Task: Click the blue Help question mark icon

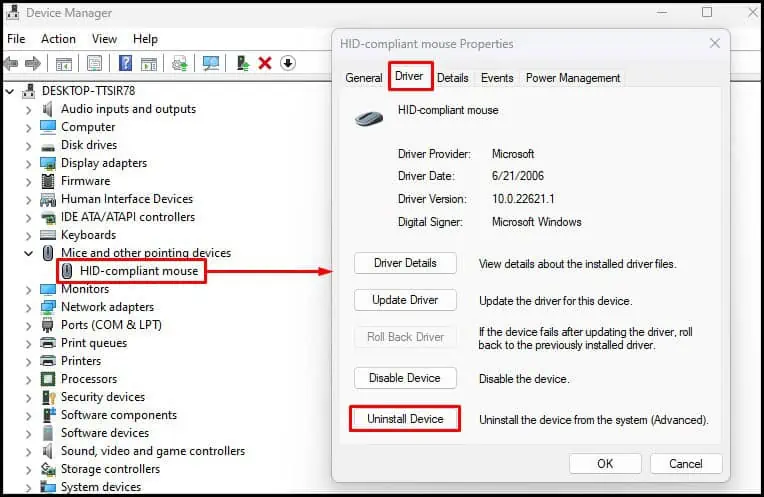Action: click(125, 63)
